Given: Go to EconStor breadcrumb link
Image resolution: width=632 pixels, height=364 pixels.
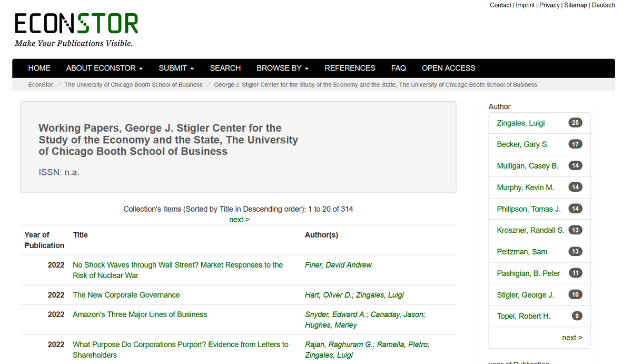Looking at the screenshot, I should pos(41,84).
